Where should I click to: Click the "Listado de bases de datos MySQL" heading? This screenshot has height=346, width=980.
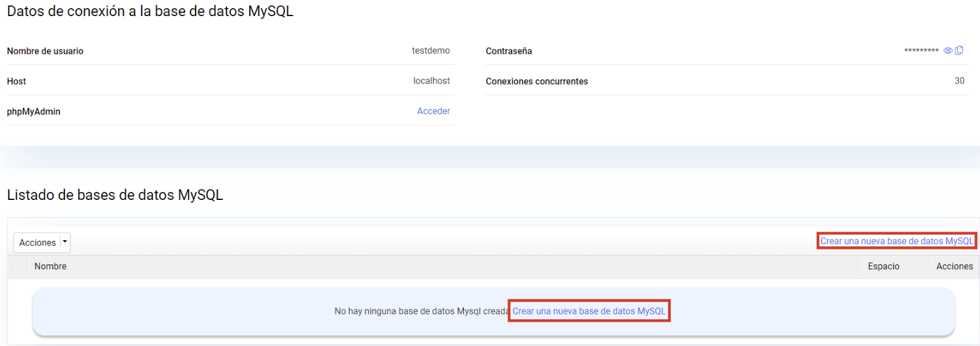[115, 195]
